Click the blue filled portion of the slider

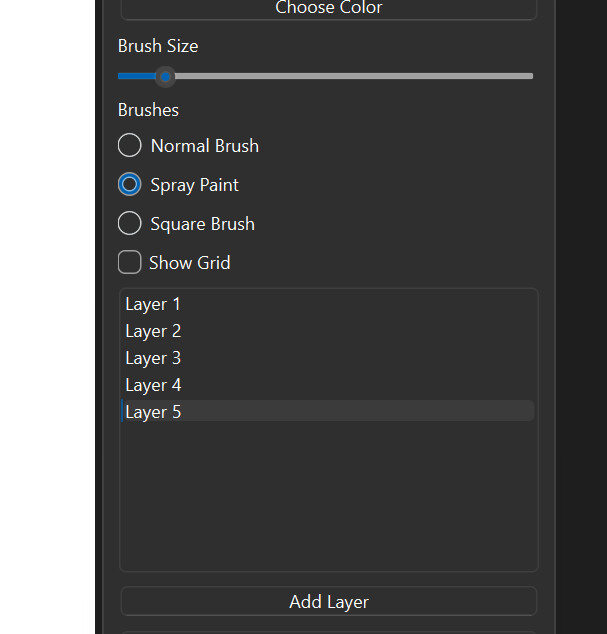point(135,76)
